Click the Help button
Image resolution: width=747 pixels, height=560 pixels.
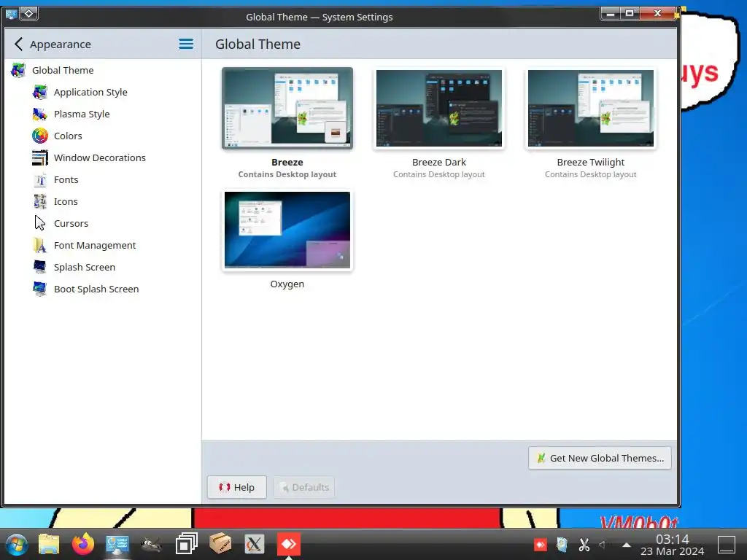click(x=237, y=487)
